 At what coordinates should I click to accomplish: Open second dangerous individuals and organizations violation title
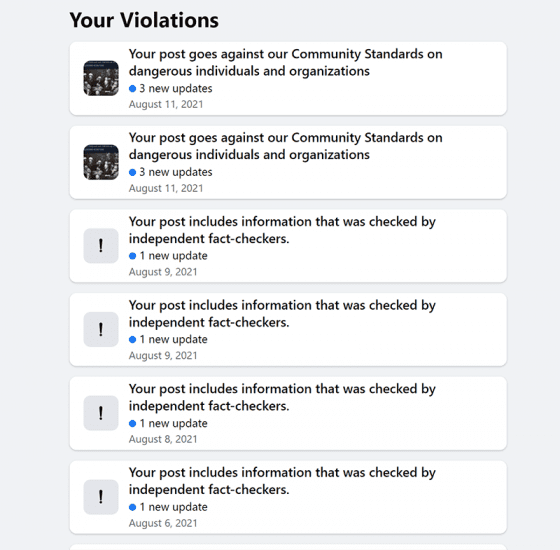click(285, 146)
